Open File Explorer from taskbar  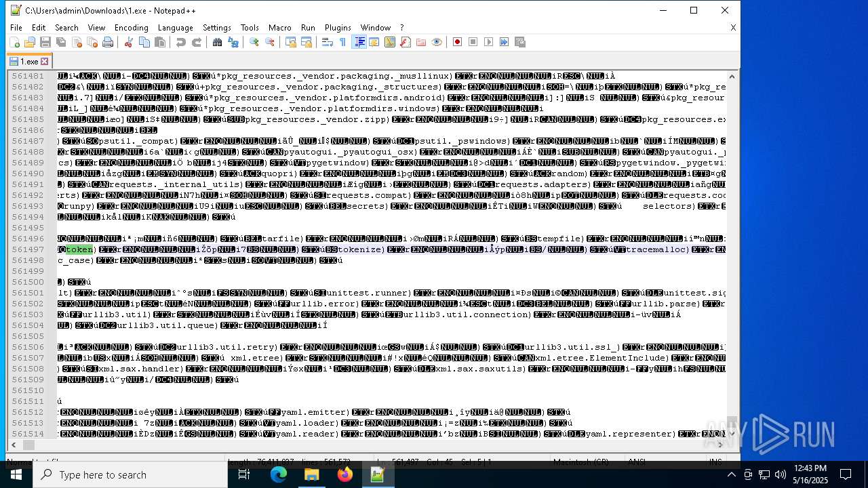312,474
